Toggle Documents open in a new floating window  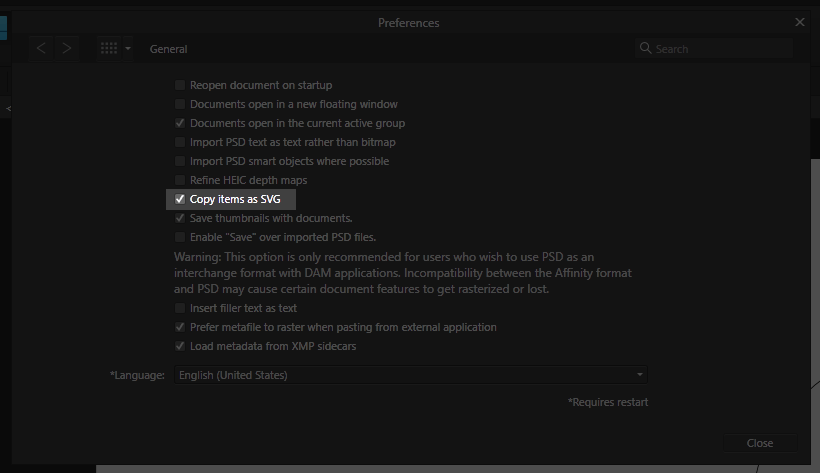pos(180,105)
